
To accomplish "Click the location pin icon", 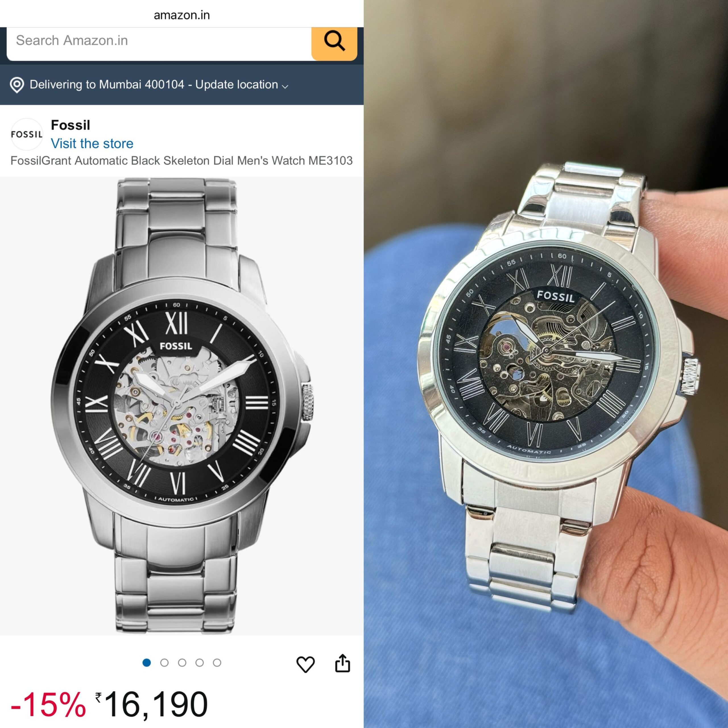I will (x=17, y=85).
